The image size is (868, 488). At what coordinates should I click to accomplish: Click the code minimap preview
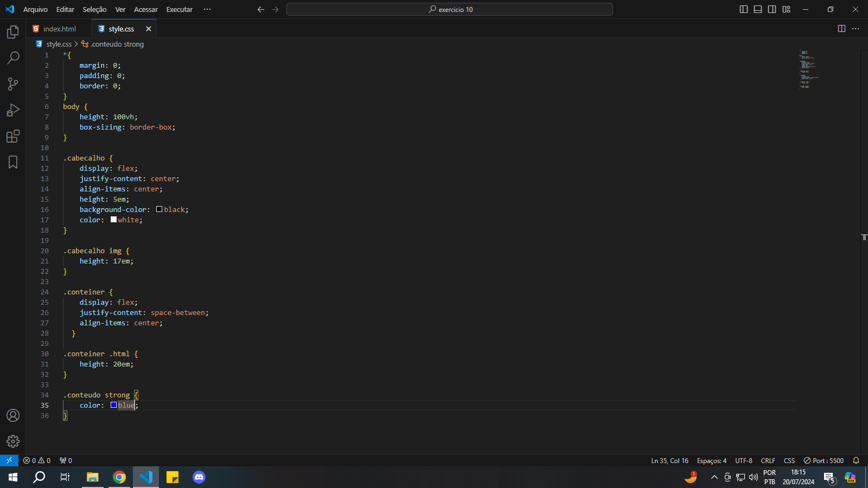(808, 69)
